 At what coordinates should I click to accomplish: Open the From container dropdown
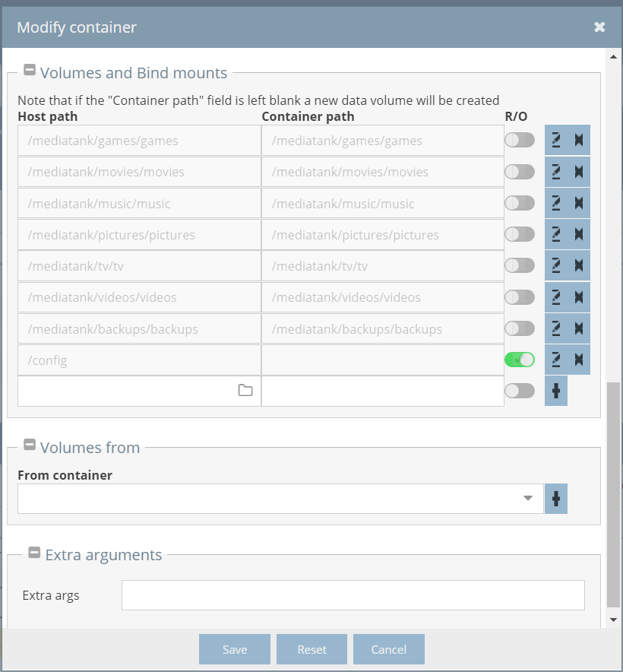click(280, 499)
